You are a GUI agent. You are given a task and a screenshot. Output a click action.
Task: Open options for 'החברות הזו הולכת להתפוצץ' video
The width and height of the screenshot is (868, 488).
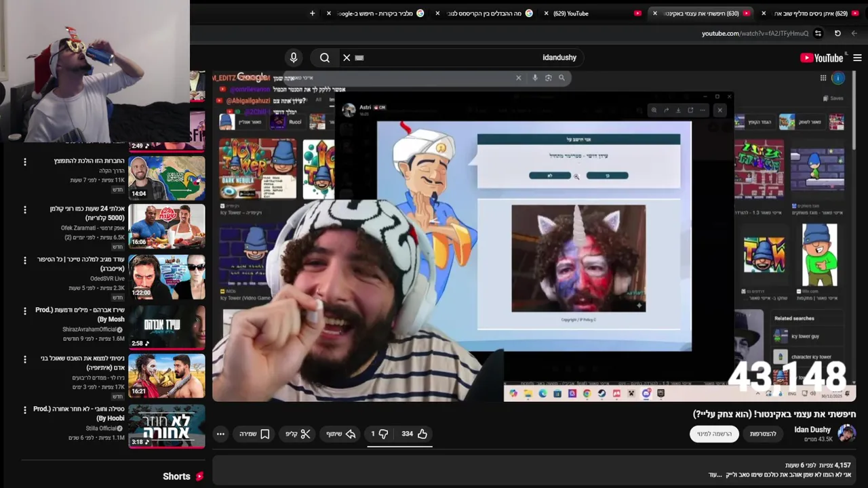coord(25,162)
